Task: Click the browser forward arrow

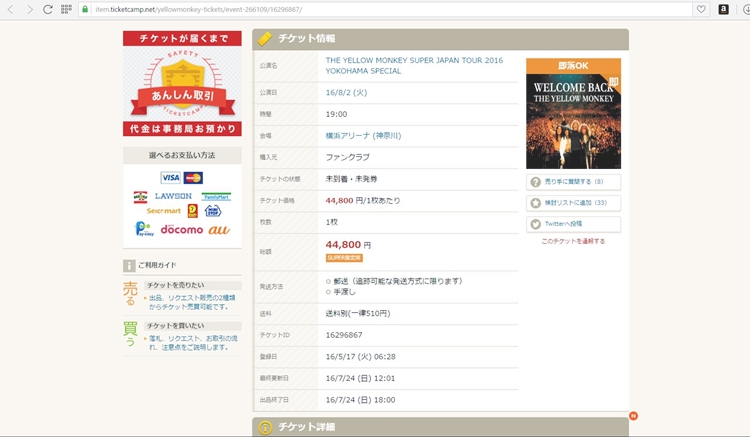Action: pos(29,9)
